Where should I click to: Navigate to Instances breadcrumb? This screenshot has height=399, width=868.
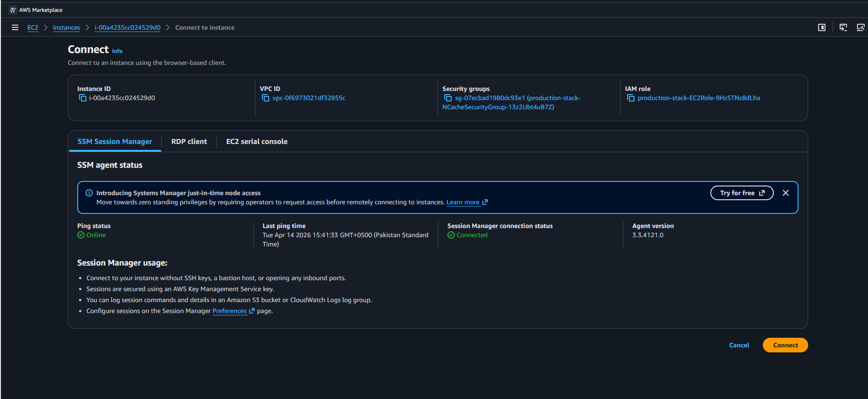66,27
